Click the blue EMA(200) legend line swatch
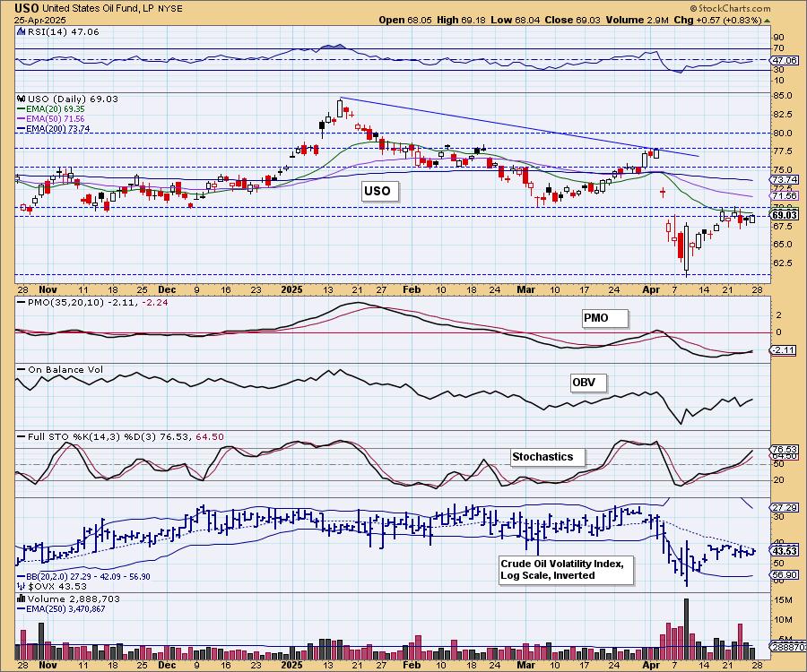Screen dimensions: 807x672 coord(22,128)
